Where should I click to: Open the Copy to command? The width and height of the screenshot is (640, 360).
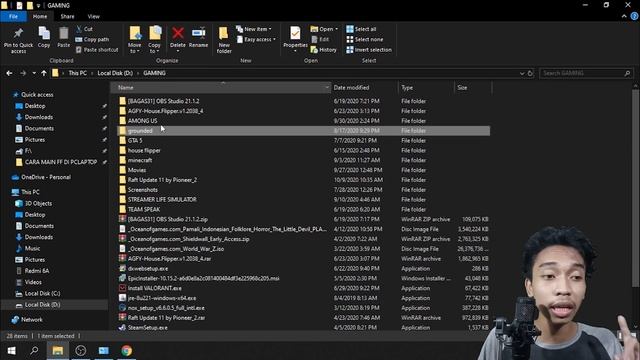[154, 39]
